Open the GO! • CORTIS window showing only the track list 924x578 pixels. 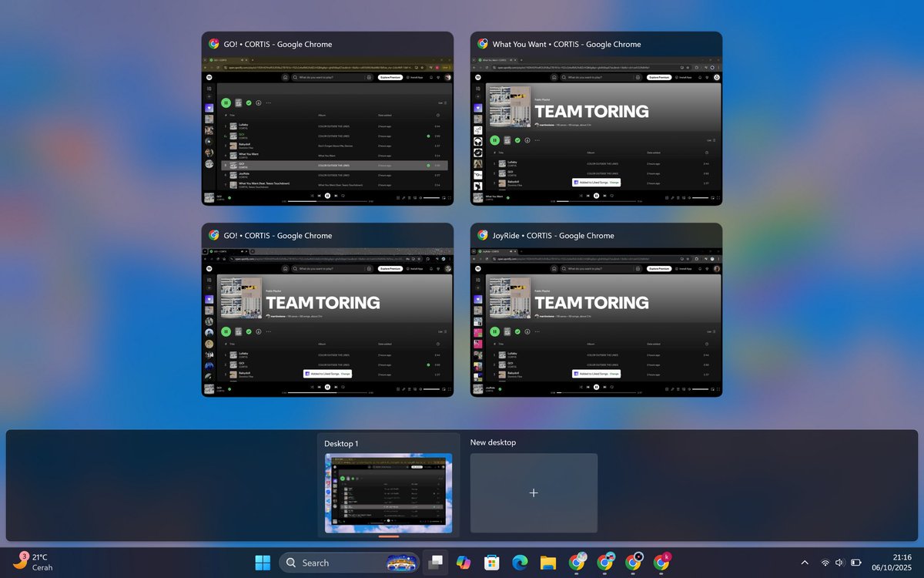(x=327, y=119)
